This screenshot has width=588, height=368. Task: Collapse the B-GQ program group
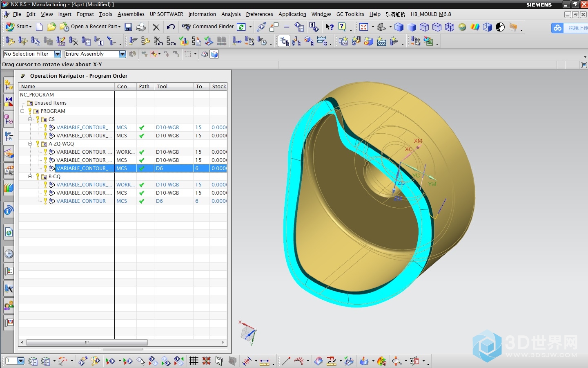(30, 177)
